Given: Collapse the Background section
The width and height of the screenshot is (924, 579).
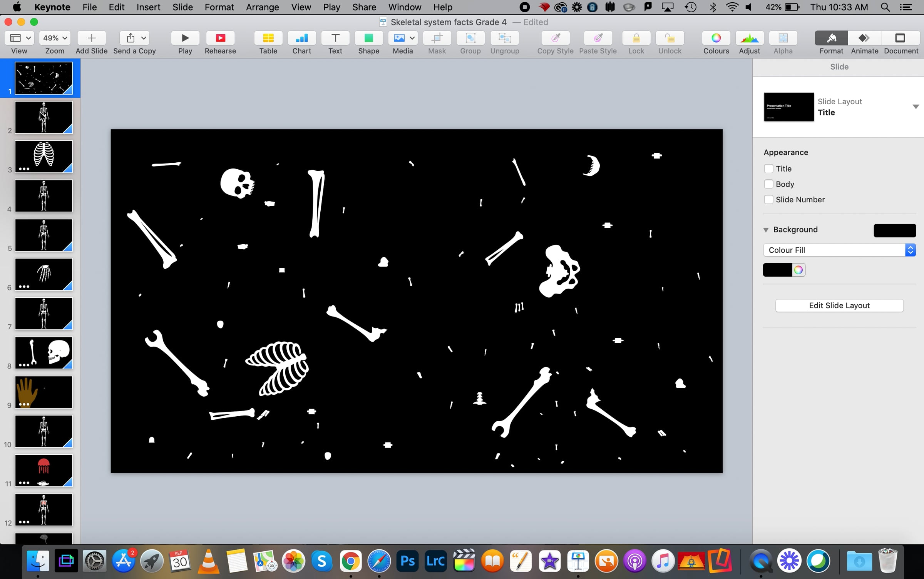Looking at the screenshot, I should pyautogui.click(x=766, y=230).
